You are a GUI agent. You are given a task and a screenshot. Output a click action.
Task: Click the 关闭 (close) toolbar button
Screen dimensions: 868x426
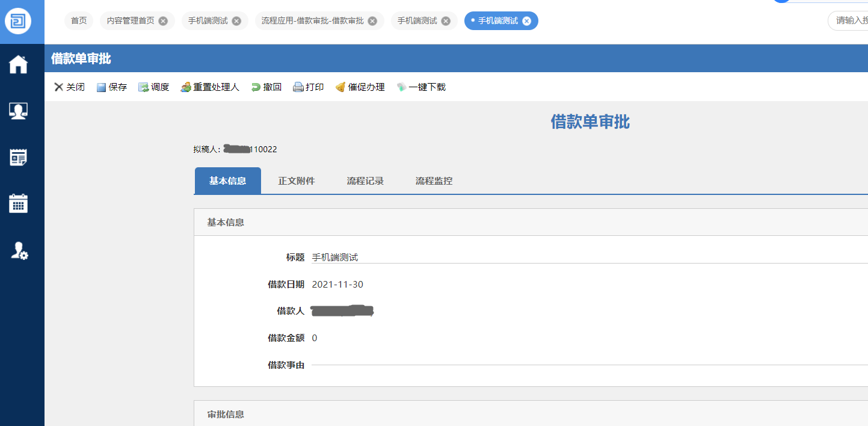point(70,87)
